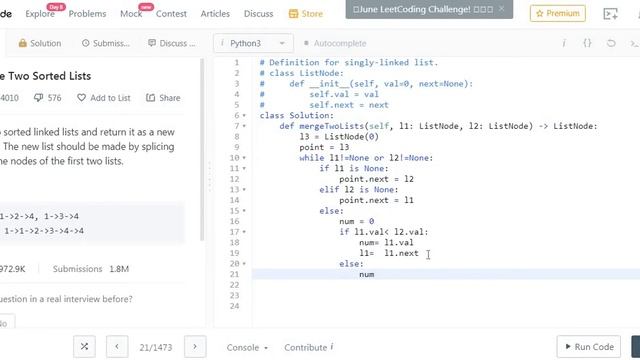This screenshot has width=640, height=360.
Task: Dismiss the June LeetCoding Challenge banner
Action: pos(502,9)
